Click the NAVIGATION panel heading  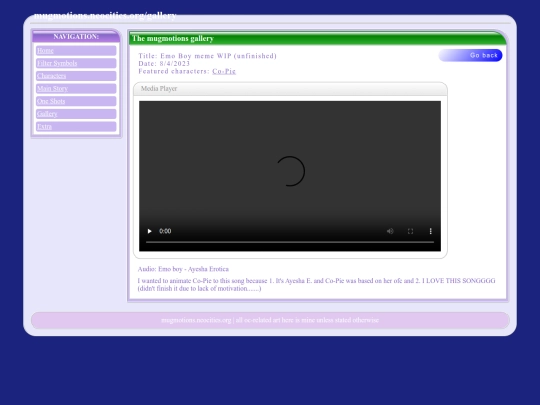click(76, 37)
